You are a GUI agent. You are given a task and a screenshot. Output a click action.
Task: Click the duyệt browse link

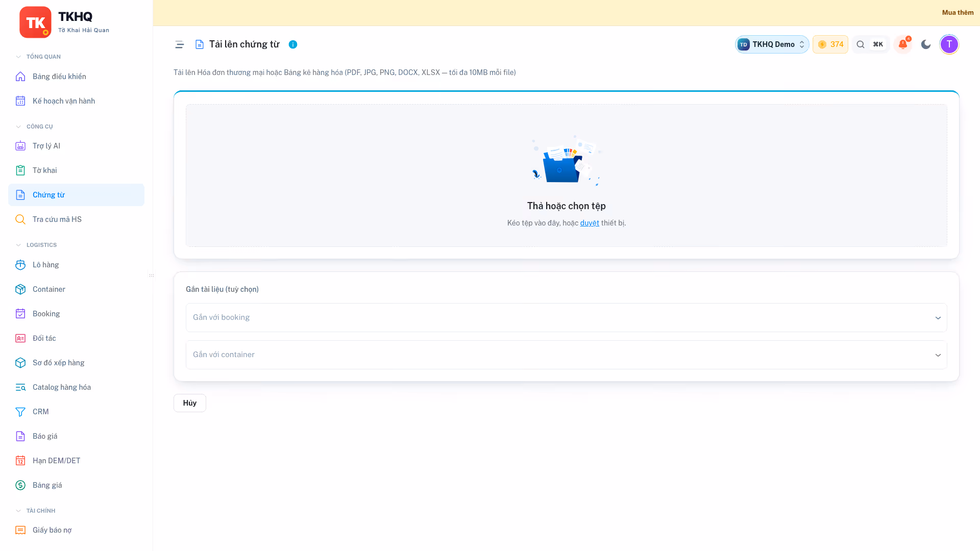coord(590,223)
